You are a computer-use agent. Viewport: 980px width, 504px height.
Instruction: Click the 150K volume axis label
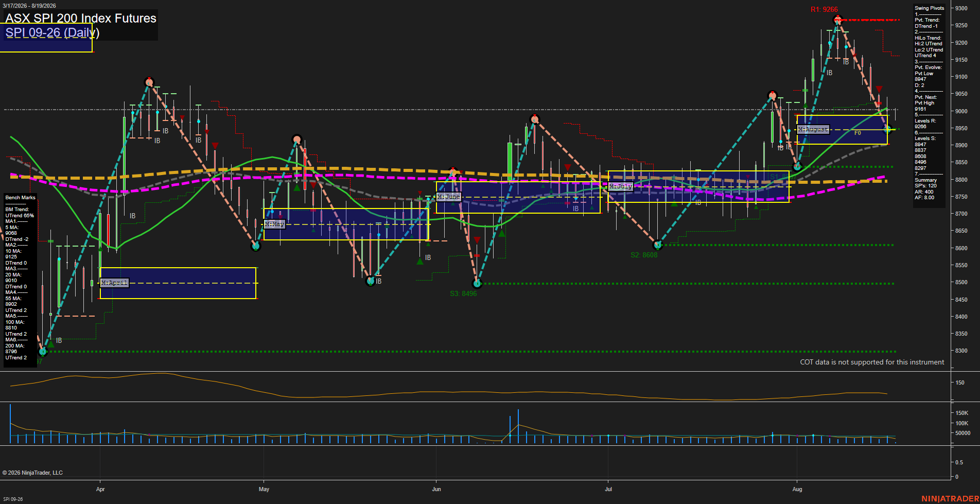(x=962, y=413)
